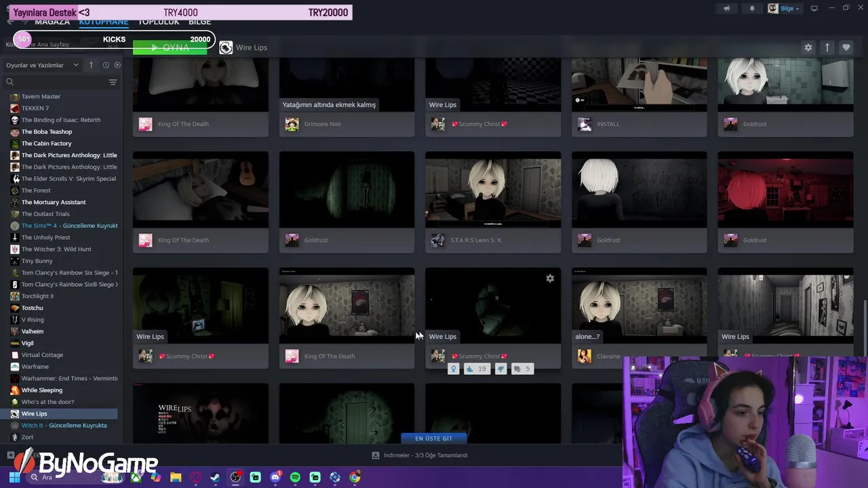
Task: Select Valheim in library list
Action: pos(33,331)
